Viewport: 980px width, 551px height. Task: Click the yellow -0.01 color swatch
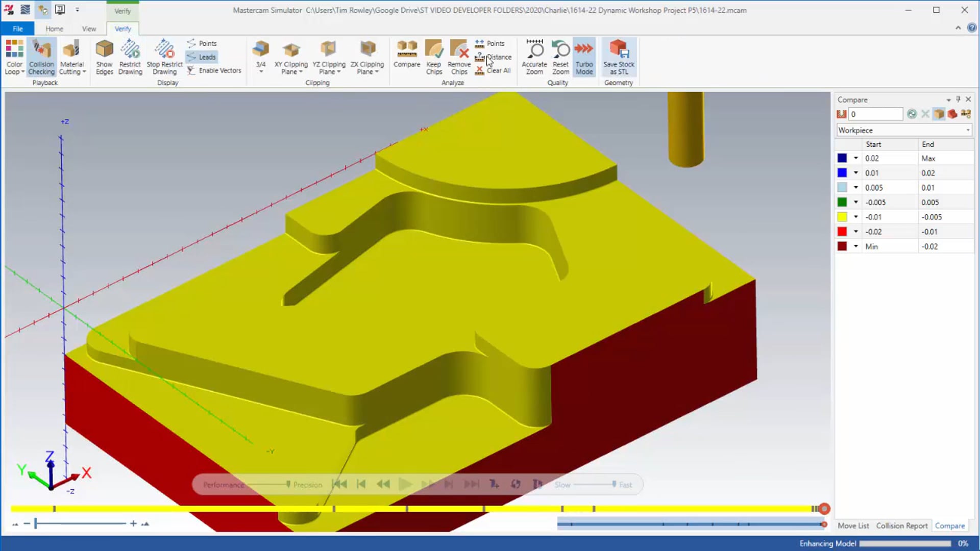coord(842,217)
